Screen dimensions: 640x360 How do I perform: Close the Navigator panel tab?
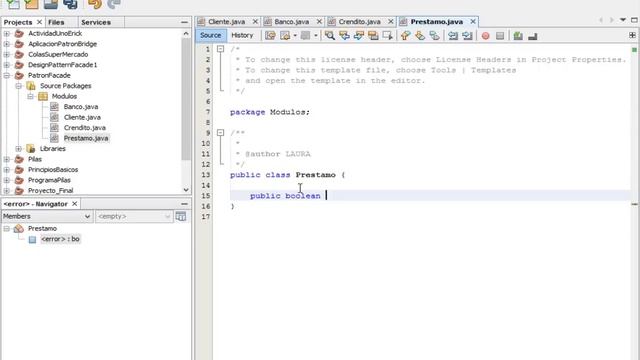[x=74, y=204]
